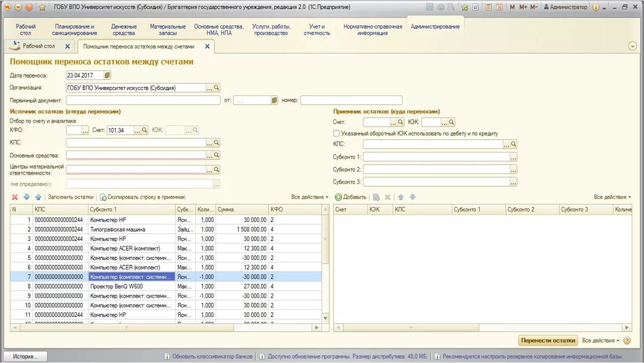644x363 pixels.
Task: Open 'Все действия' dropdown above left table
Action: click(310, 197)
